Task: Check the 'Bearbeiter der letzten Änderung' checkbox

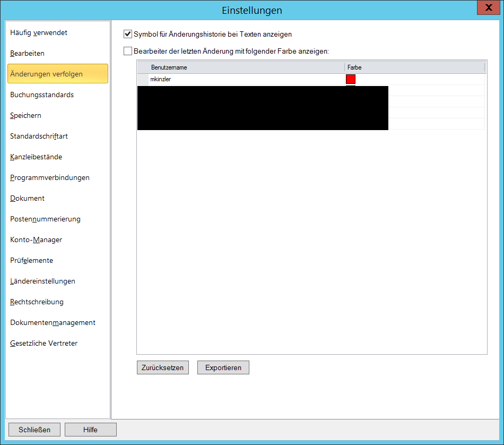Action: point(128,50)
